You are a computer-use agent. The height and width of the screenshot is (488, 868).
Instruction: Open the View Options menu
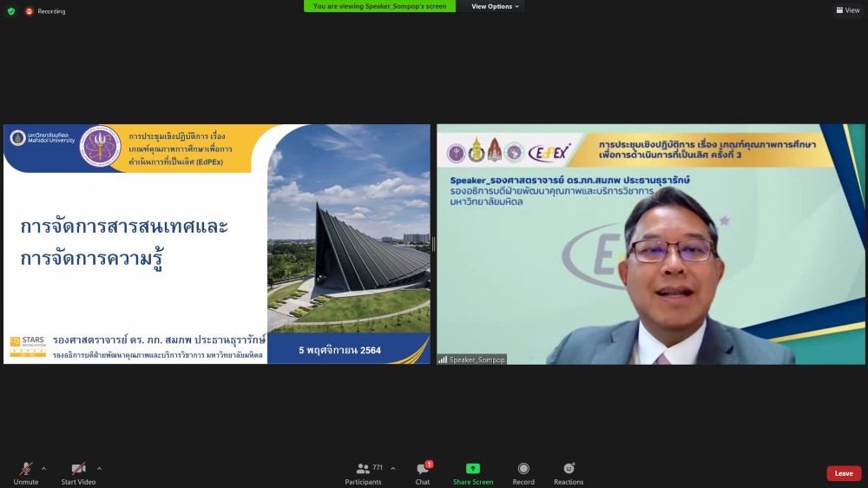495,6
